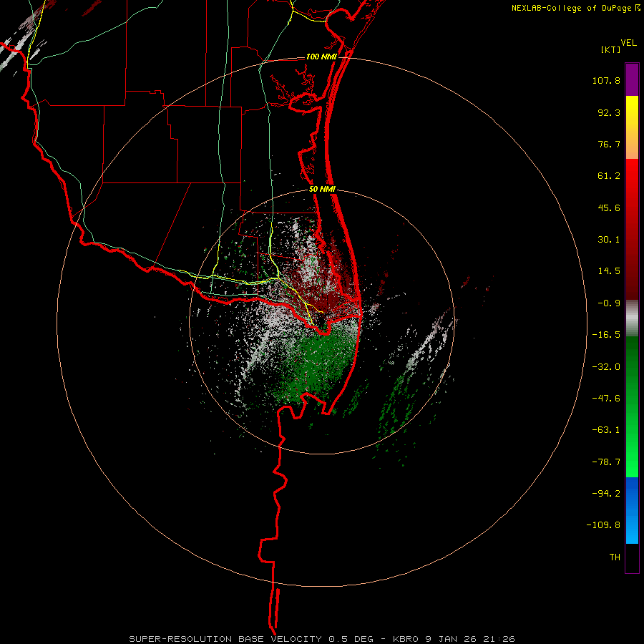The width and height of the screenshot is (644, 644).
Task: Click the 92.3 velocity scale value
Action: click(x=609, y=112)
